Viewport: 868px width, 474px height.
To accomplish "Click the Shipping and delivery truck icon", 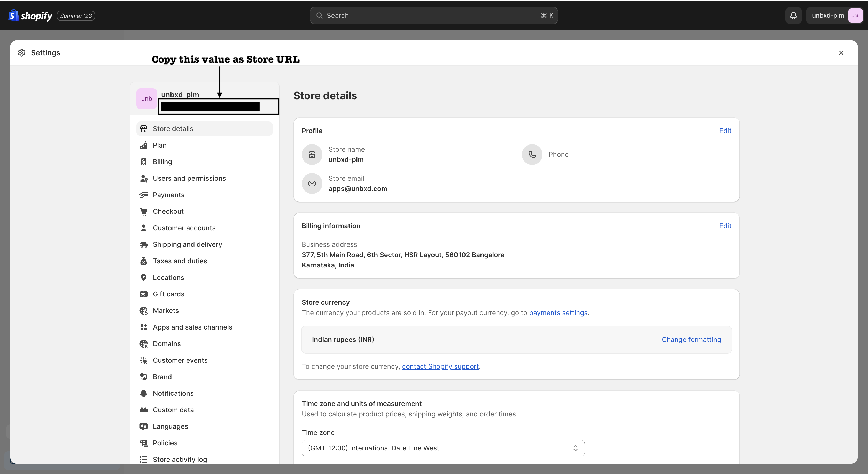I will point(144,244).
